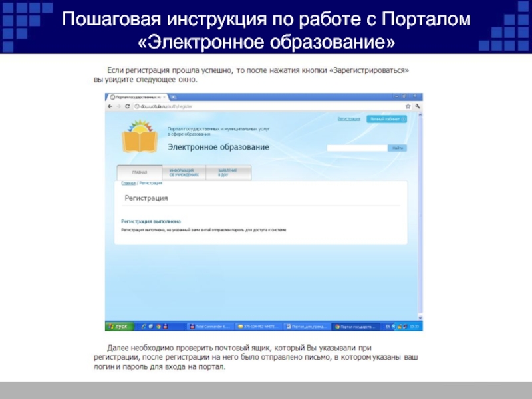Click the password-sent confirmation message text

coord(203,230)
